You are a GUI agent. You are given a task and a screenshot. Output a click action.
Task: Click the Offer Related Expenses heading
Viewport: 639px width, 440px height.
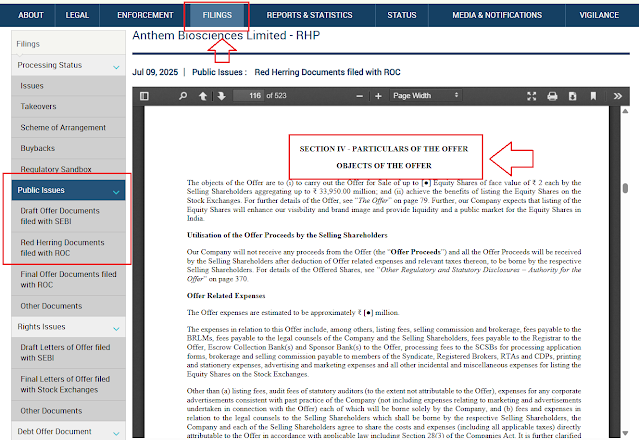tap(226, 296)
